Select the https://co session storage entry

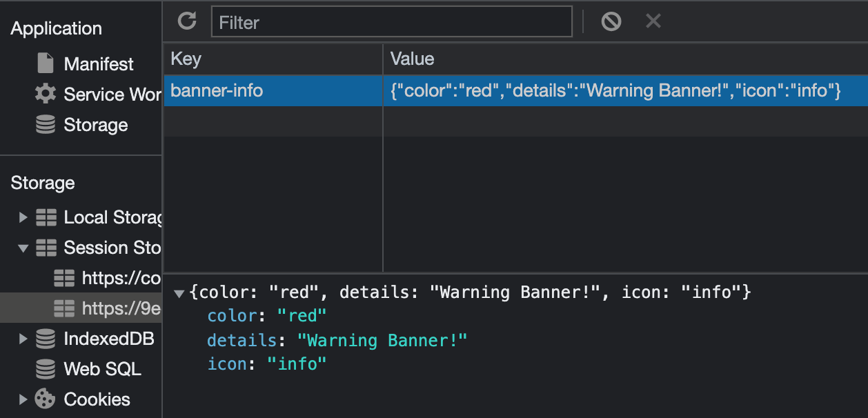pos(107,278)
